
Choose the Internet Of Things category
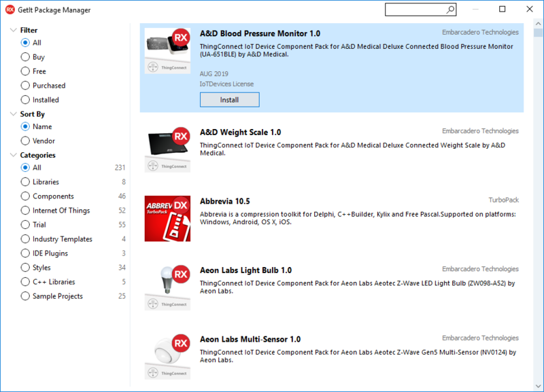click(25, 211)
